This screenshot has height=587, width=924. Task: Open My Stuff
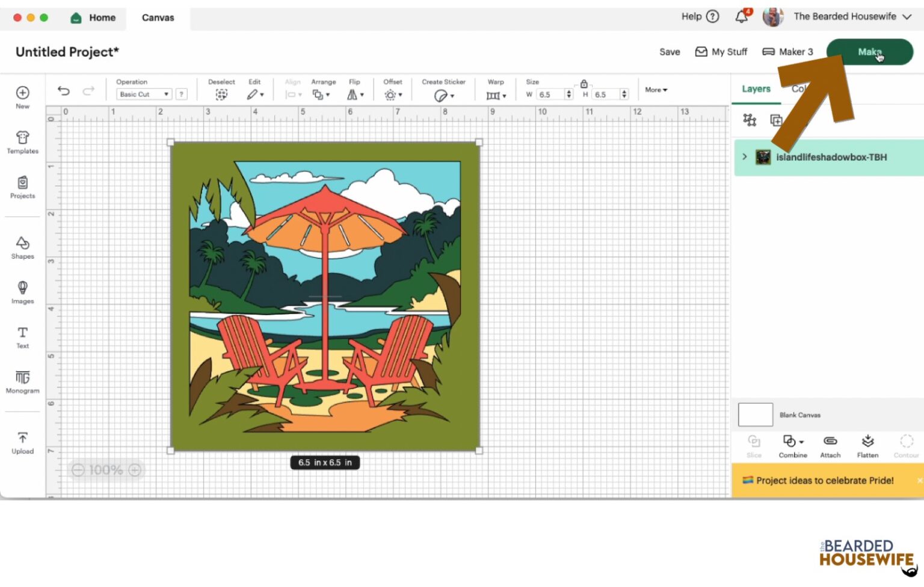(721, 52)
